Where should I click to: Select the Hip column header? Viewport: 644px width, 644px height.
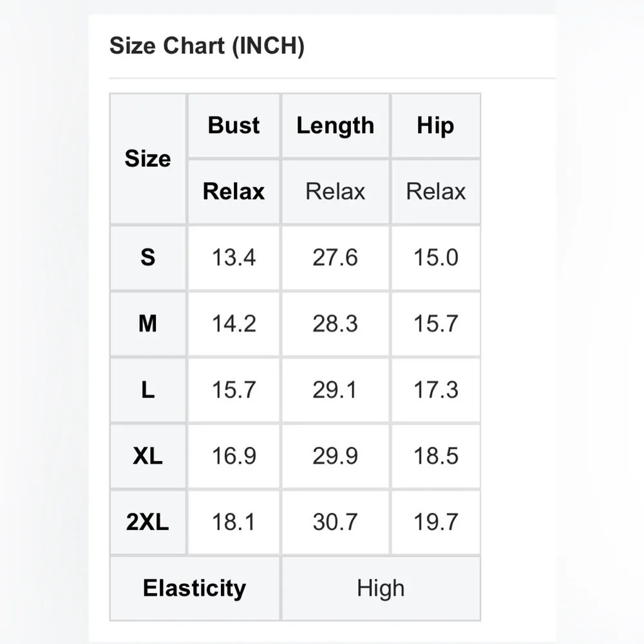click(435, 126)
